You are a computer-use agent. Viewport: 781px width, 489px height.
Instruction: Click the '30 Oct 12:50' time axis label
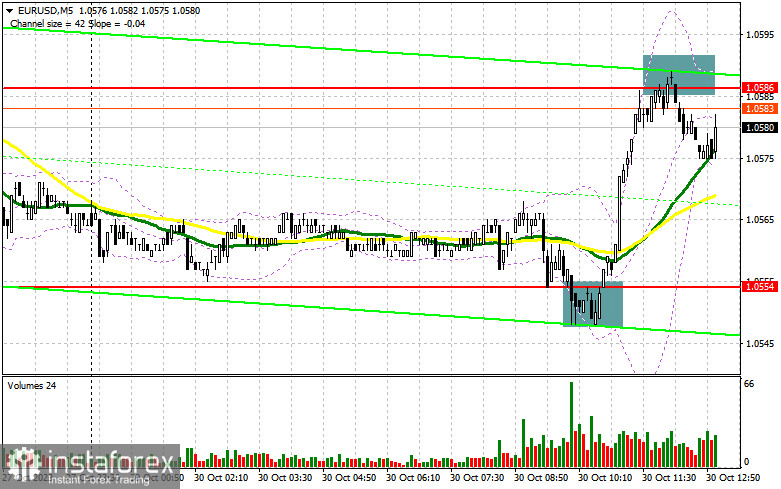coord(733,478)
